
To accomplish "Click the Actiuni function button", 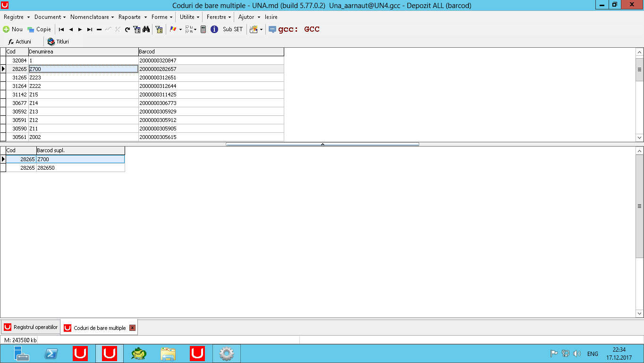I will pos(20,42).
